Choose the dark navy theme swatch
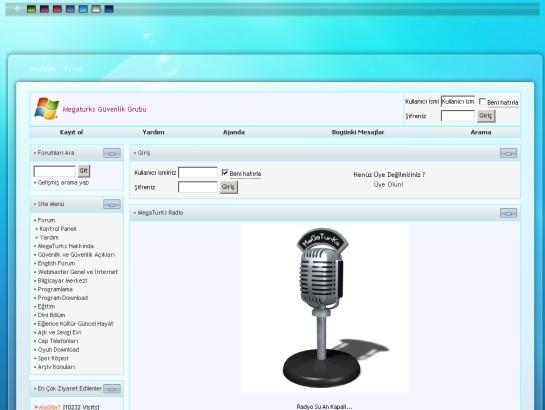545x410 pixels. [x=109, y=9]
